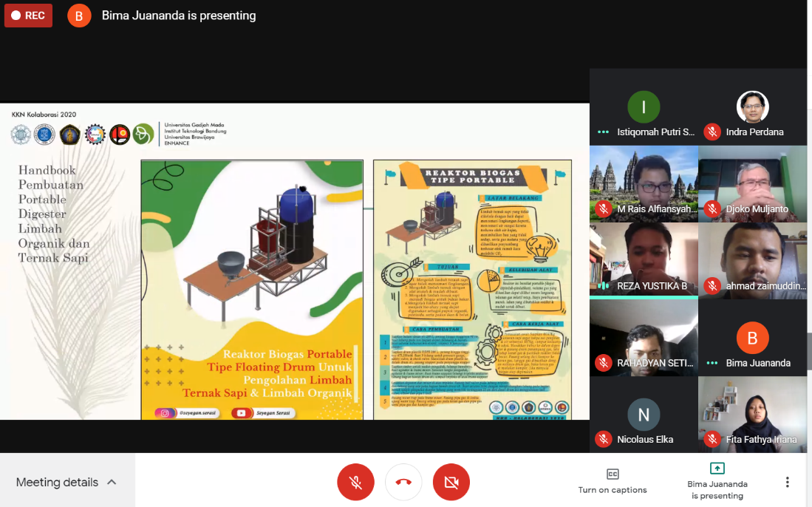
Task: Click Nicolaus Elka's 'N' avatar
Action: [x=644, y=415]
